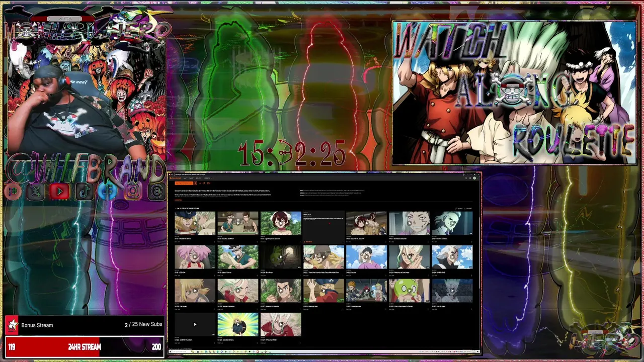Open Crunchyroll search icon at top right

tap(466, 178)
